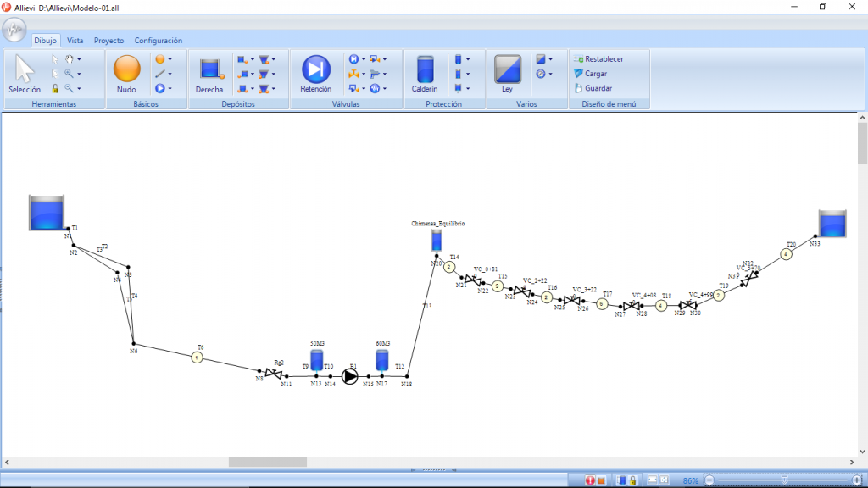
Task: Click the red error warning status icon
Action: pos(590,480)
